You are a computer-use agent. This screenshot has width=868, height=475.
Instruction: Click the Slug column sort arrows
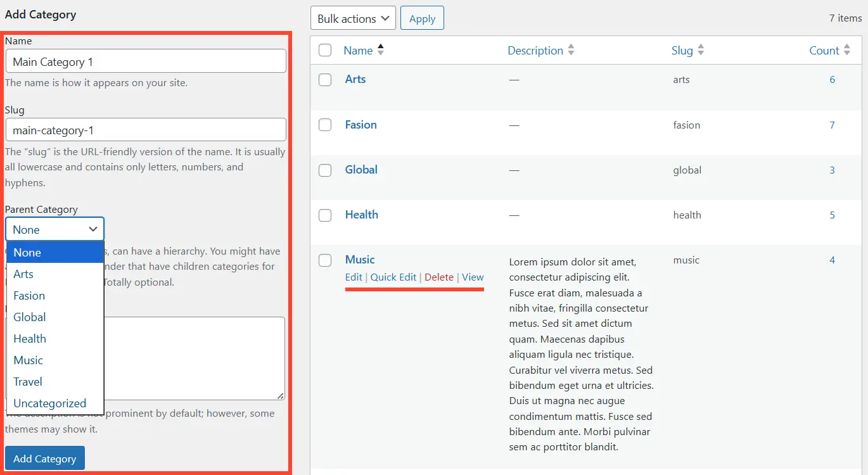pos(701,50)
